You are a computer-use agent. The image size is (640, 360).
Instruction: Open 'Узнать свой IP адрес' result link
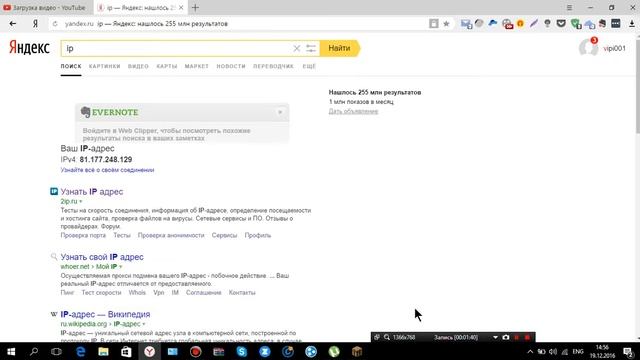point(102,257)
